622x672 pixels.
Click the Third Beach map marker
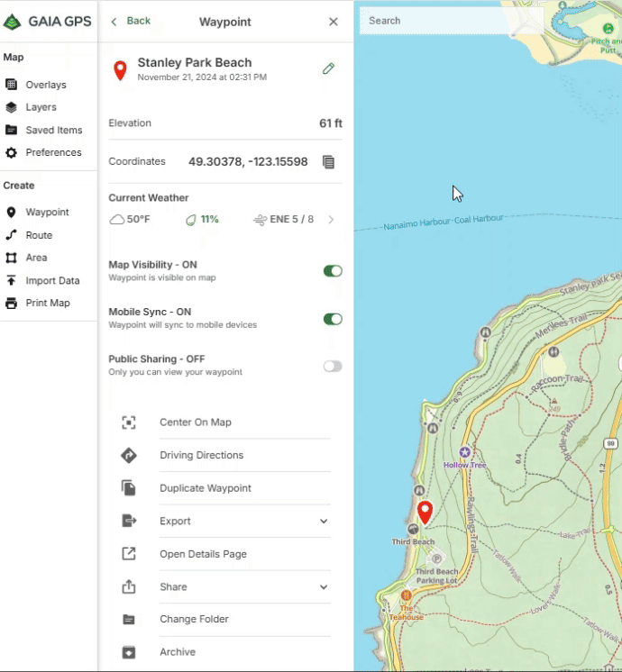coord(413,530)
